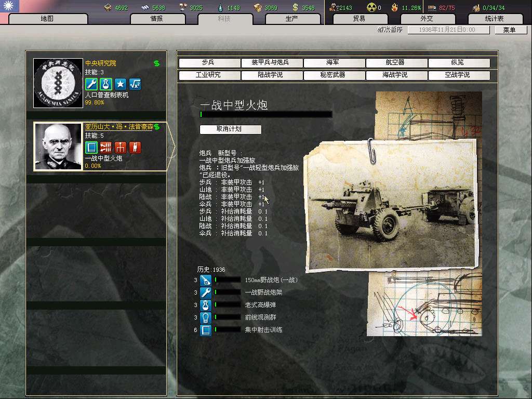This screenshot has width=532, height=399.
Task: Click the flask icon beside 老式高爆弹
Action: coord(206,305)
